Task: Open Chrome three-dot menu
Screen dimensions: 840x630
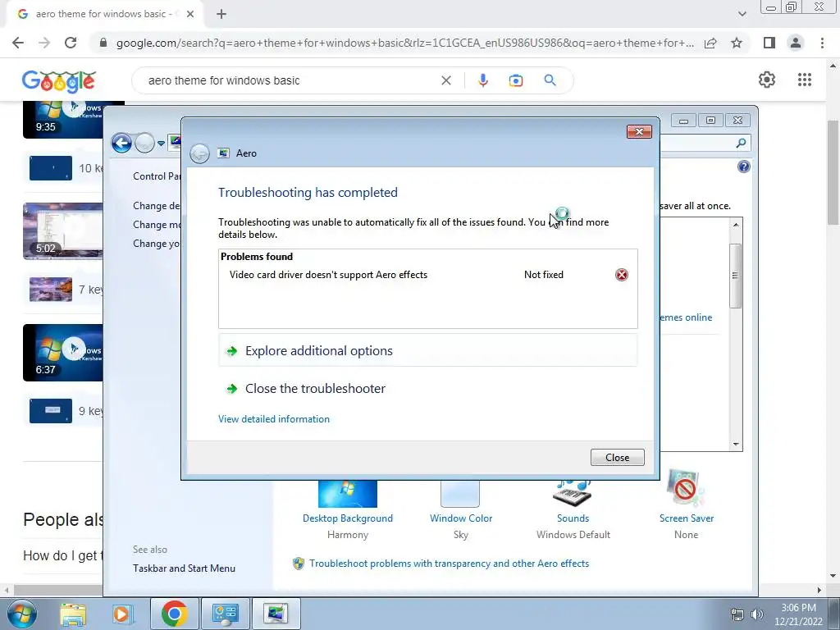Action: tap(822, 43)
